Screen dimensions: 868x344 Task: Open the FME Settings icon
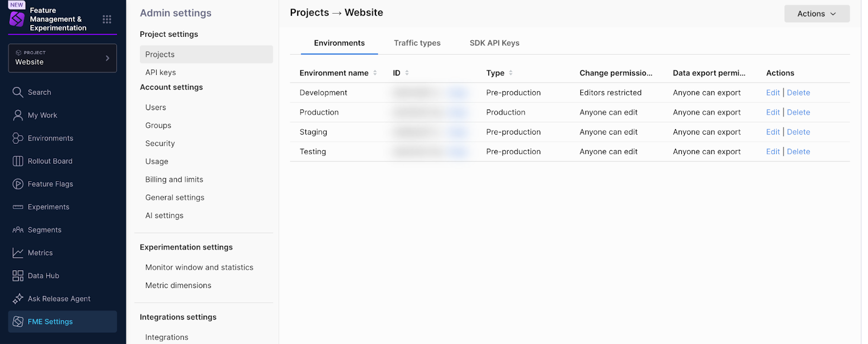tap(18, 322)
